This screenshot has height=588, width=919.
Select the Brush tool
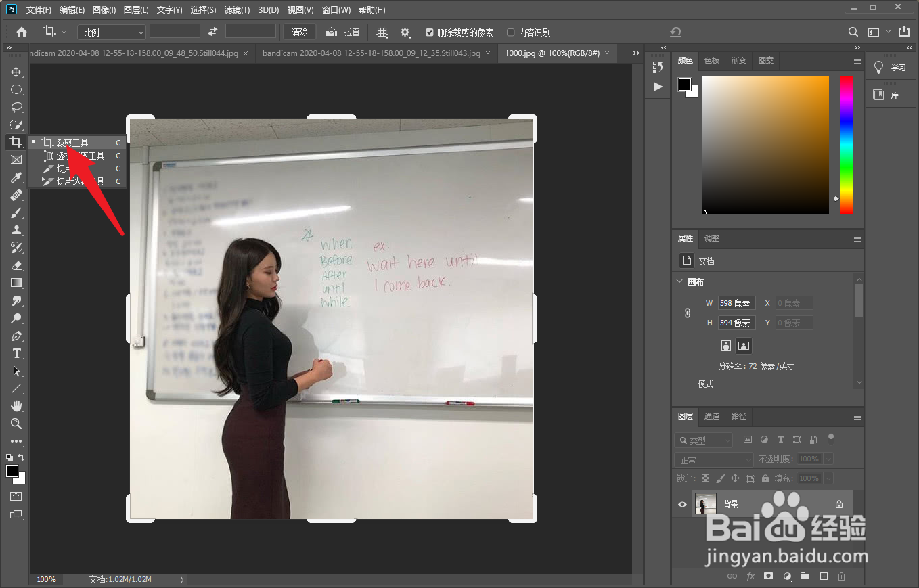coord(16,212)
